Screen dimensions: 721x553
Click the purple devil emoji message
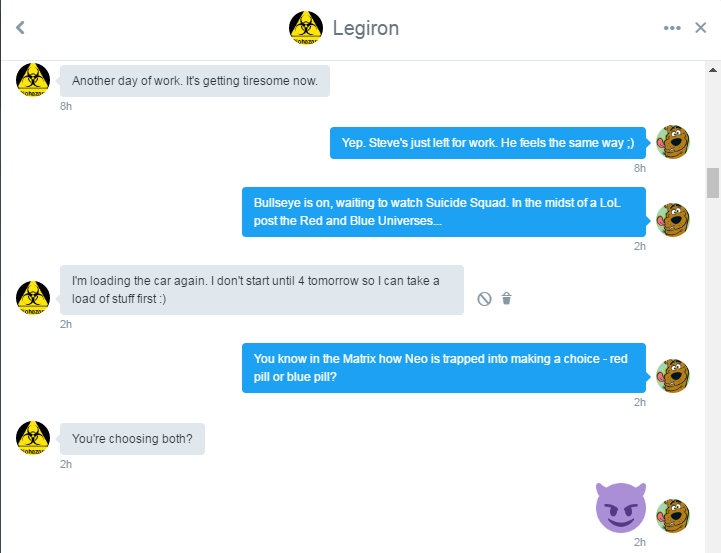point(621,507)
